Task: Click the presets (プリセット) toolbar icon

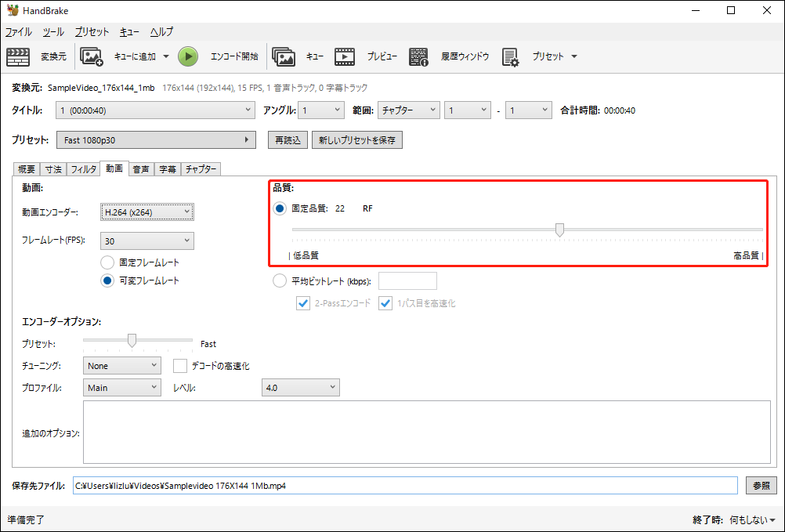Action: coord(511,56)
